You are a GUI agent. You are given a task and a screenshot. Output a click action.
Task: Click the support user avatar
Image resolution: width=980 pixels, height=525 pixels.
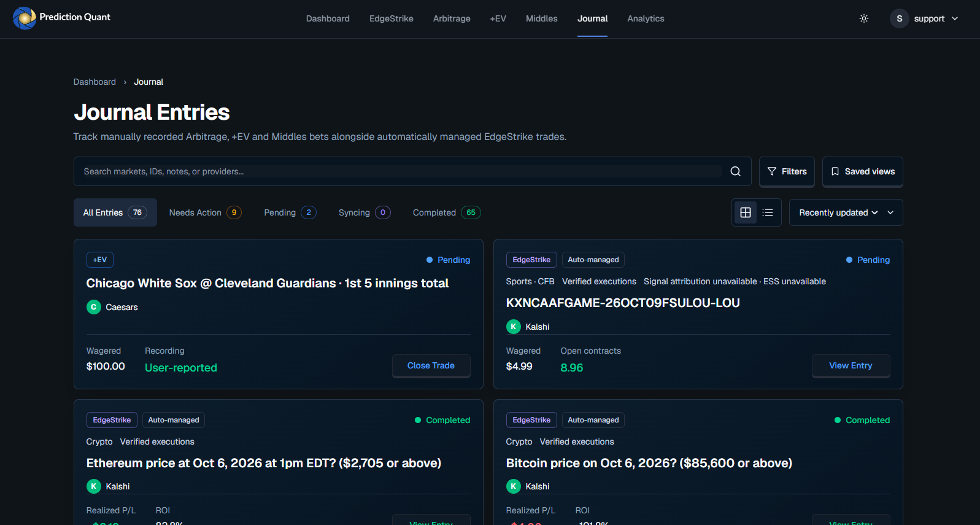(x=899, y=18)
